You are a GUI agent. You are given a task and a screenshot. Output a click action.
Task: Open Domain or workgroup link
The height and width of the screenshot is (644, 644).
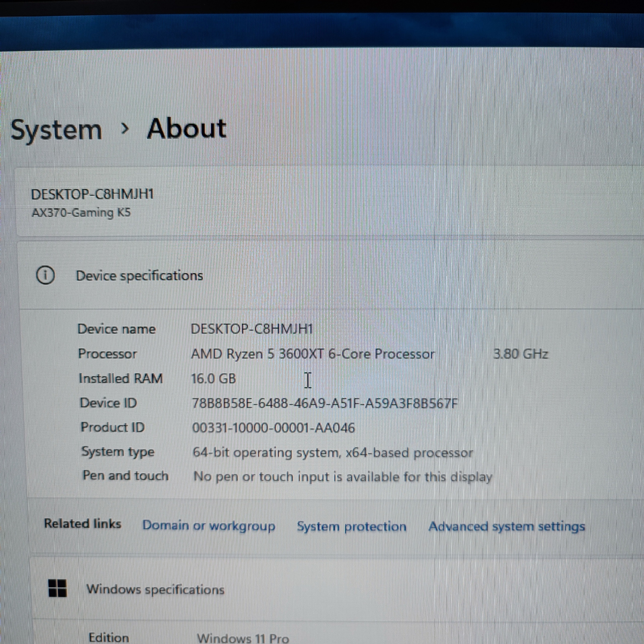tap(209, 526)
